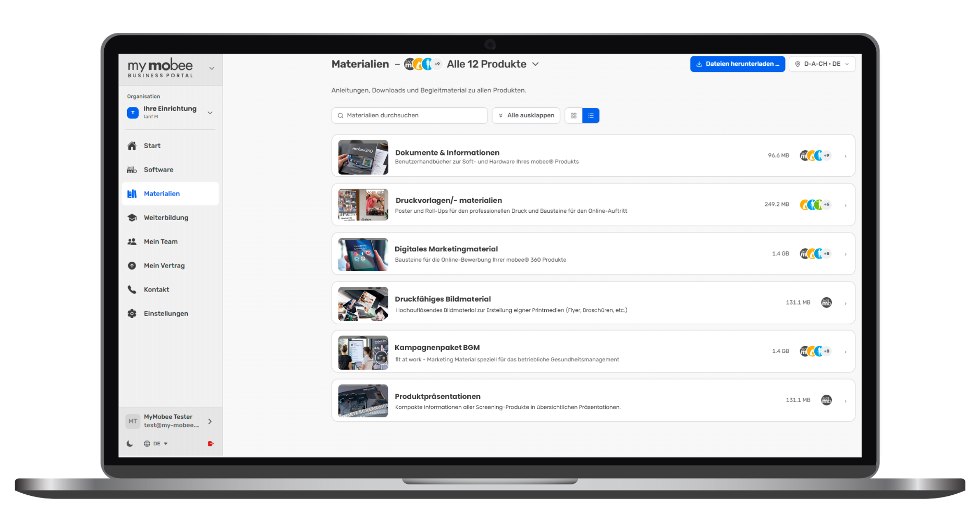Click the Einstellungen gear icon
Screen dimensions: 980x511
(x=132, y=313)
